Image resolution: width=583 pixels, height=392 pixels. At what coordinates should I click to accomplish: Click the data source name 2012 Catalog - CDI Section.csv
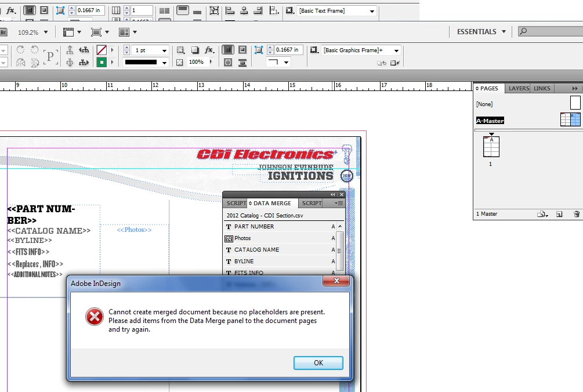tap(265, 216)
